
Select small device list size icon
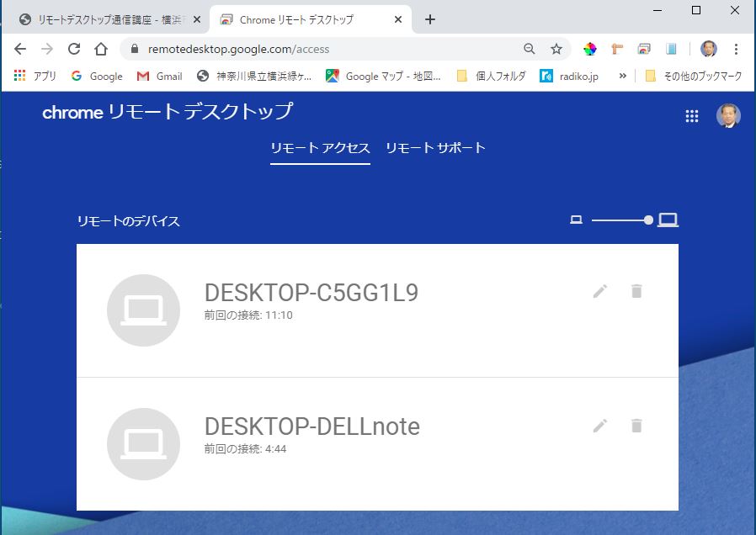(x=576, y=220)
